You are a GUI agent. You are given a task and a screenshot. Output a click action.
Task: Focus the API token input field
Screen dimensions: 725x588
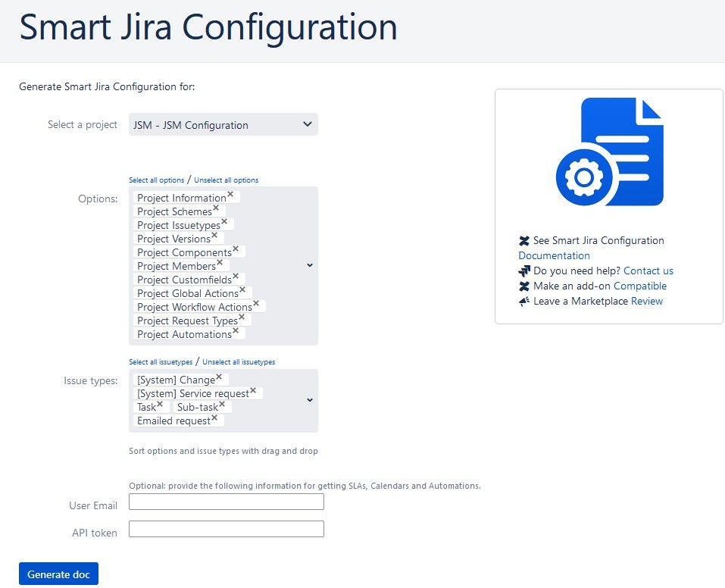(226, 529)
